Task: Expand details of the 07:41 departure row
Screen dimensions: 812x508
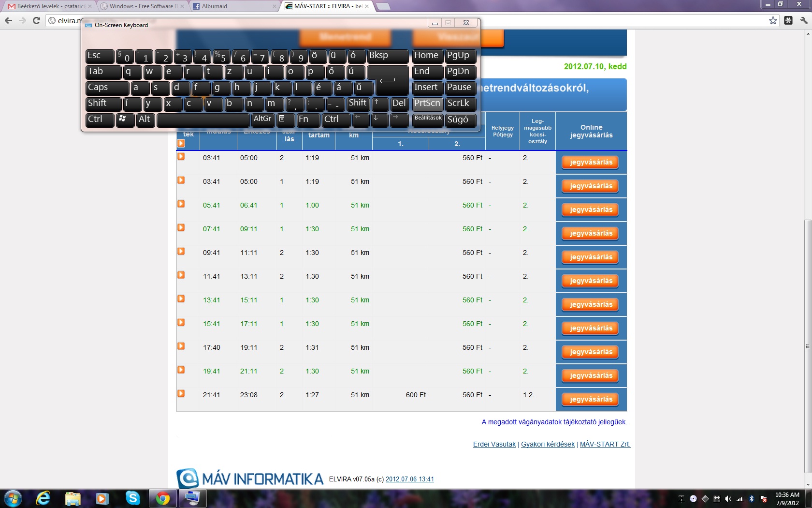Action: tap(181, 228)
